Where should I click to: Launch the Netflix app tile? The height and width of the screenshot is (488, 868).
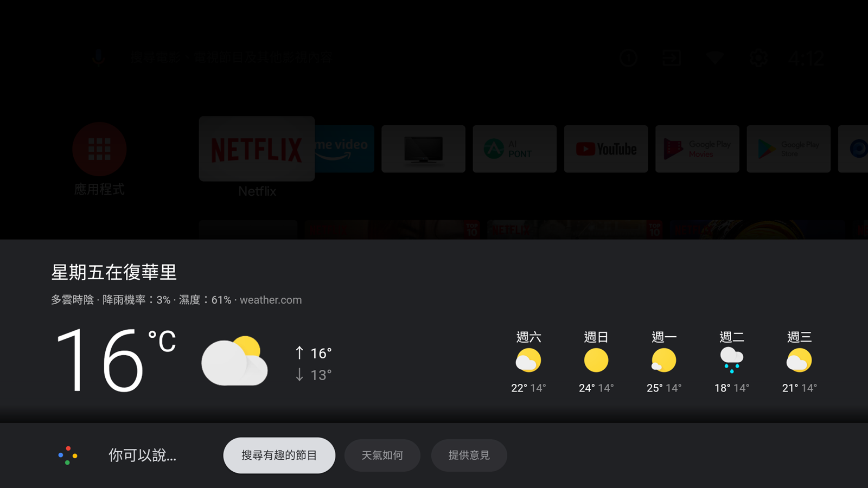(257, 149)
